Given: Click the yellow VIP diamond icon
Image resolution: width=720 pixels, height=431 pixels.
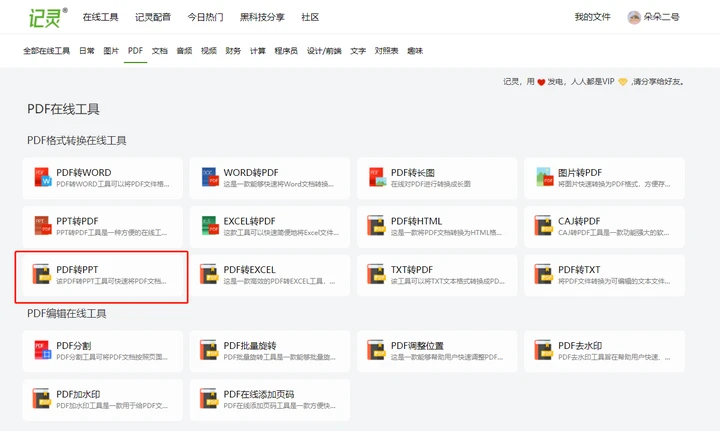Looking at the screenshot, I should [x=623, y=82].
